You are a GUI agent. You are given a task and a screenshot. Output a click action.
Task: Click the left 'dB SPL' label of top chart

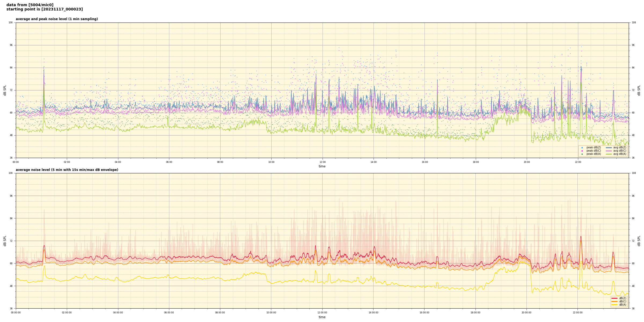click(x=5, y=90)
